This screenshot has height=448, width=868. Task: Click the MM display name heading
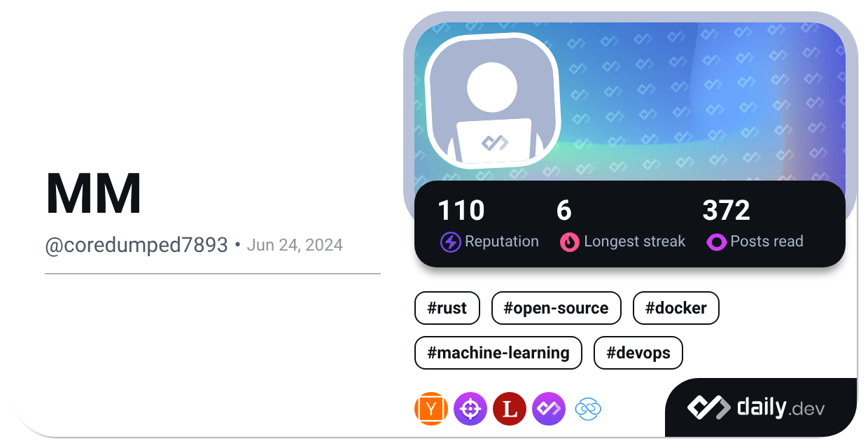click(94, 194)
